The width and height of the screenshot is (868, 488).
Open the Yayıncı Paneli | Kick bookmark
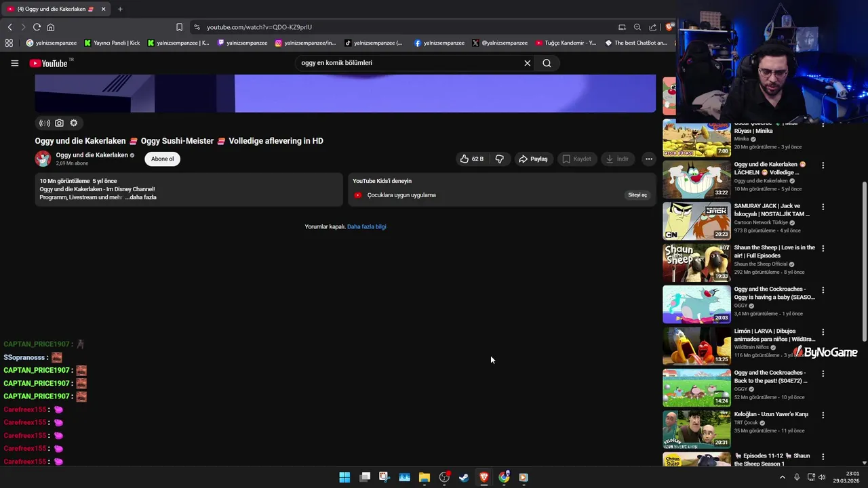[x=112, y=43]
